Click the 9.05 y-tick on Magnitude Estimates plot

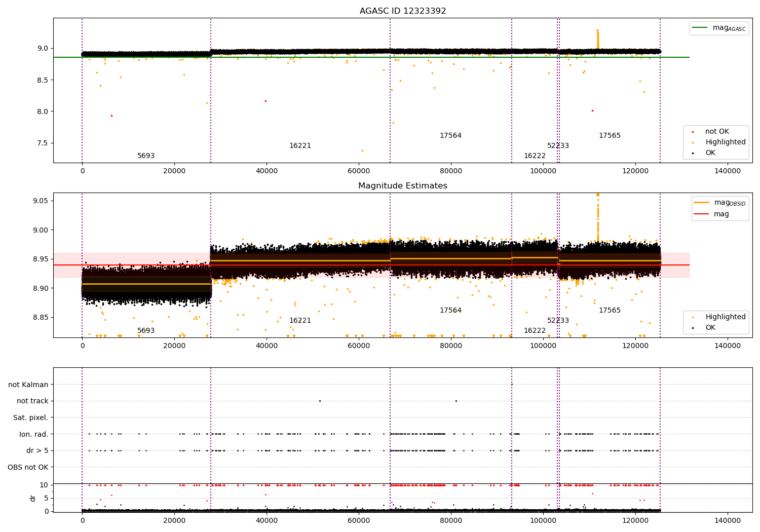41,201
